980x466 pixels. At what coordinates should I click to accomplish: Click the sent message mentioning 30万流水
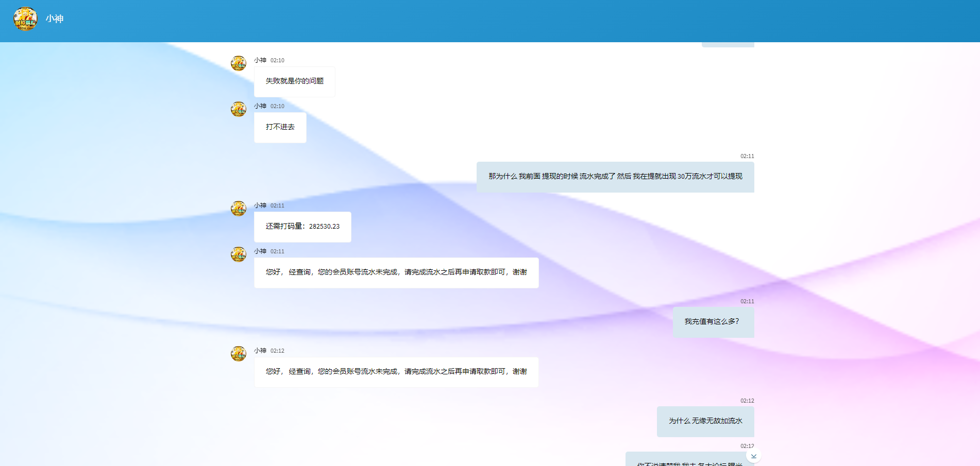pyautogui.click(x=615, y=177)
